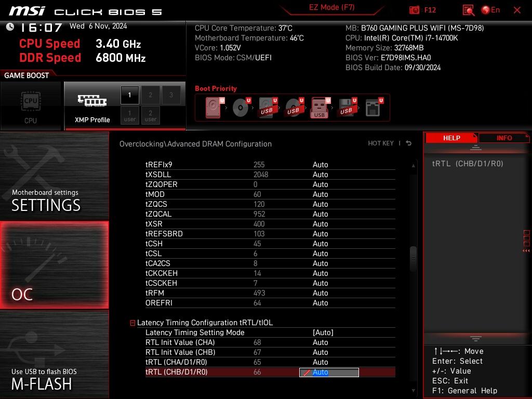The image size is (532, 399).
Task: Select XMP user profile 1
Action: pyautogui.click(x=129, y=115)
